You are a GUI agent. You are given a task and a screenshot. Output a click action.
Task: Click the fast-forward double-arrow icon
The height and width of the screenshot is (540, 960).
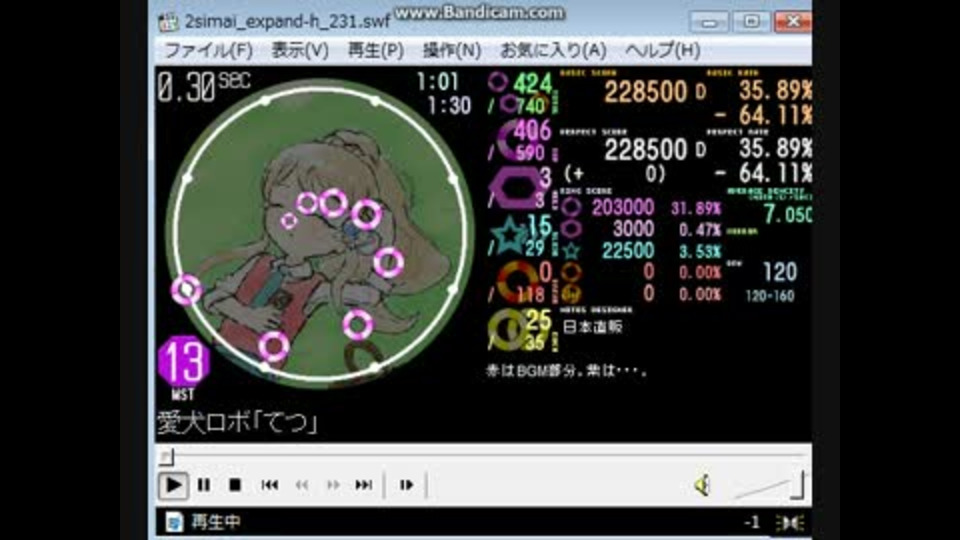[x=332, y=485]
